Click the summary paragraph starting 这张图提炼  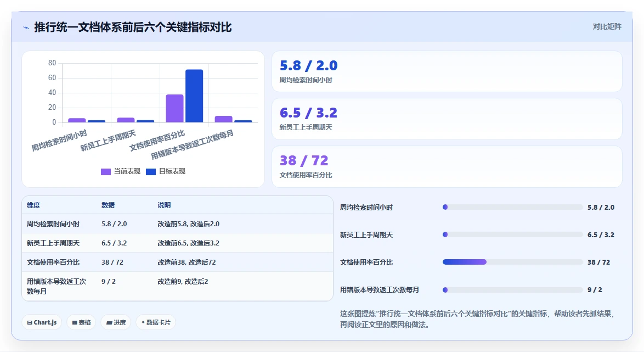[x=478, y=319]
